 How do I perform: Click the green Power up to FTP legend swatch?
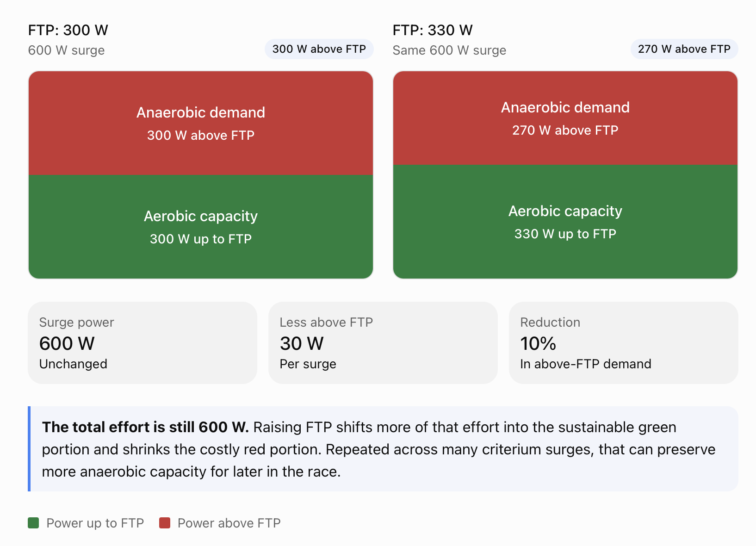pos(33,523)
